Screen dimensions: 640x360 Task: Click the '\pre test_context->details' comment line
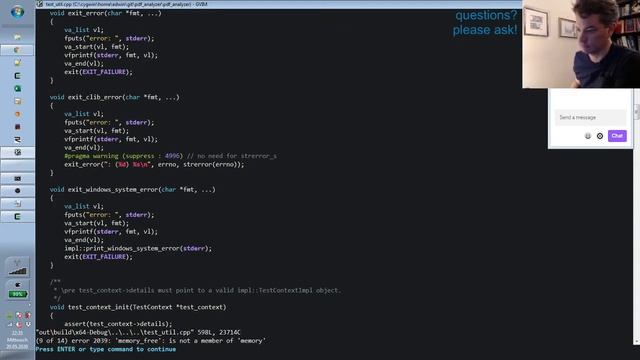tap(197, 290)
